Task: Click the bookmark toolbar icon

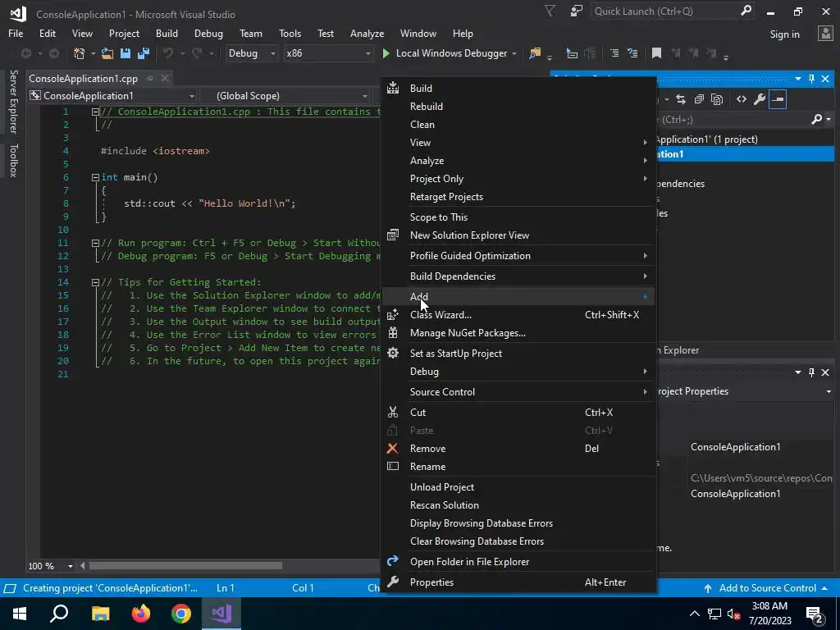Action: [656, 53]
